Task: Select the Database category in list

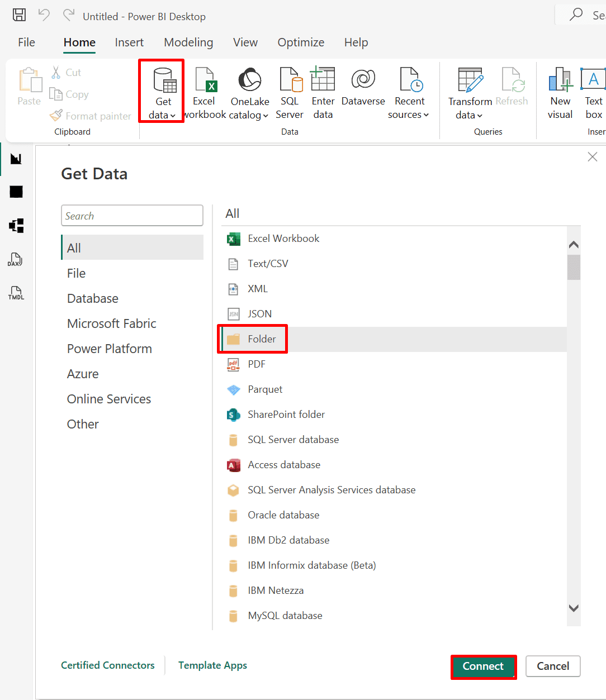Action: [x=93, y=298]
